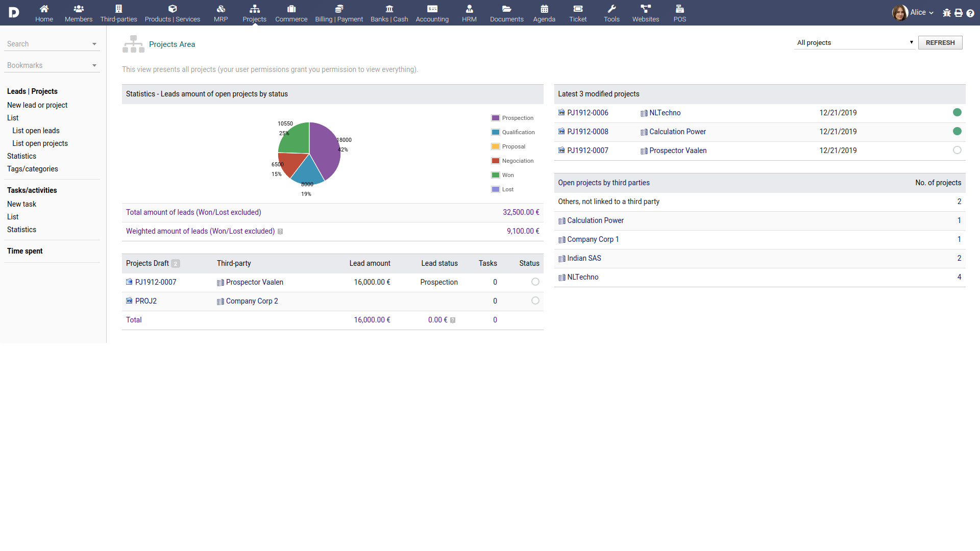Click the Prospection legend color swatch
The width and height of the screenshot is (980, 551).
tap(495, 118)
